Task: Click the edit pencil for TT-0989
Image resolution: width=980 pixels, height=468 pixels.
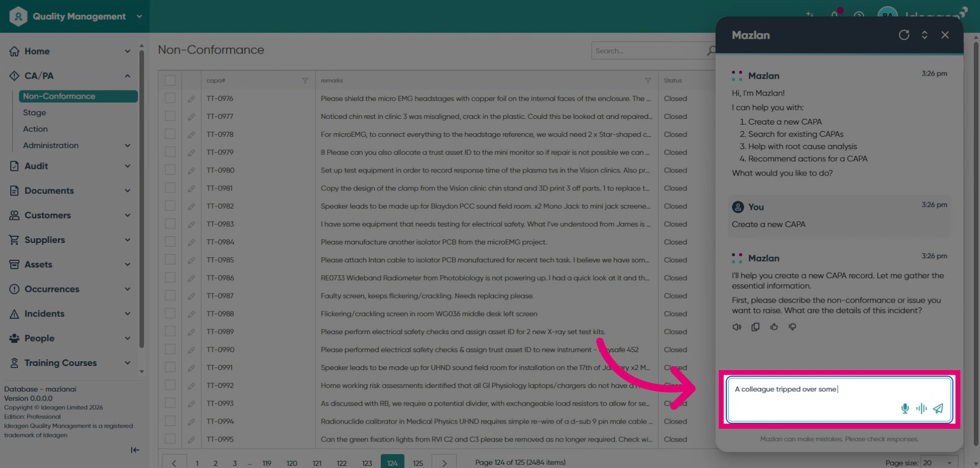Action: 191,332
